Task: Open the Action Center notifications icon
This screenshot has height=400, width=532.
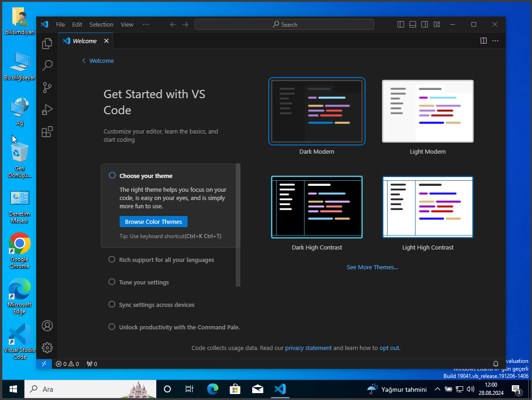Action: tap(516, 389)
